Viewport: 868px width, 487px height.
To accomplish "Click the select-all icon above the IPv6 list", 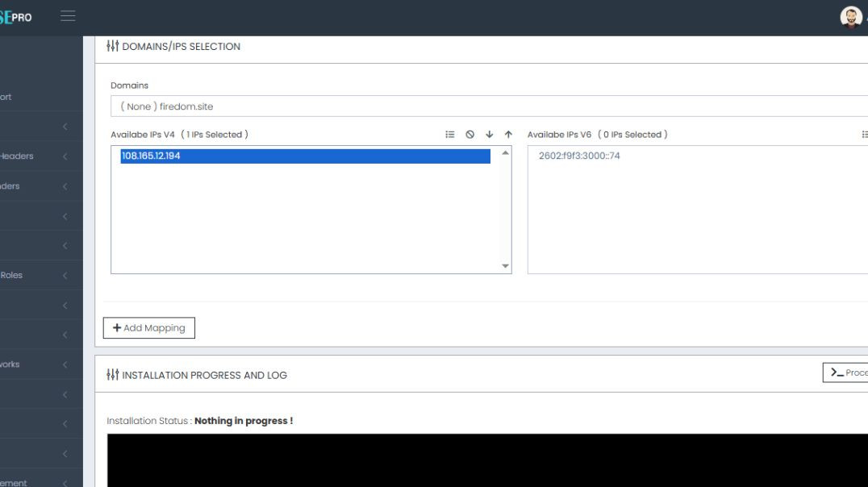I will pos(866,135).
